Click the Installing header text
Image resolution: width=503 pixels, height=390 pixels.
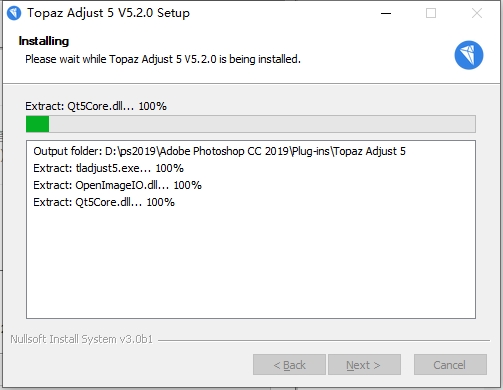coord(44,41)
